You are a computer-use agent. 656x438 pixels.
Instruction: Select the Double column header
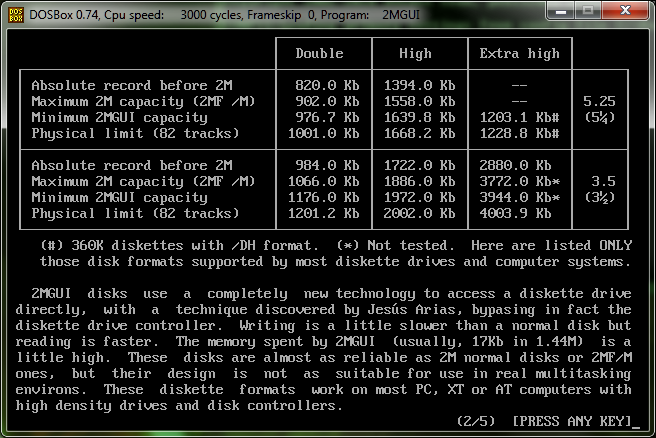[x=320, y=53]
